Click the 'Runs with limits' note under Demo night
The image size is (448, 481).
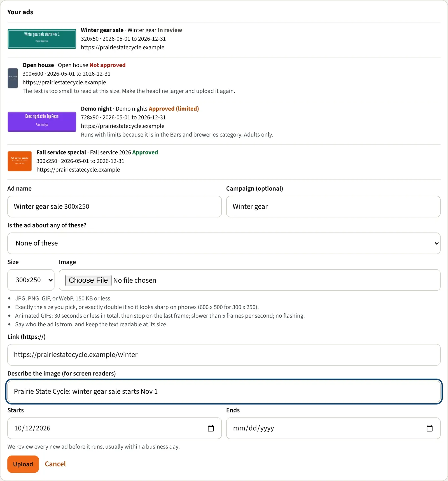177,135
